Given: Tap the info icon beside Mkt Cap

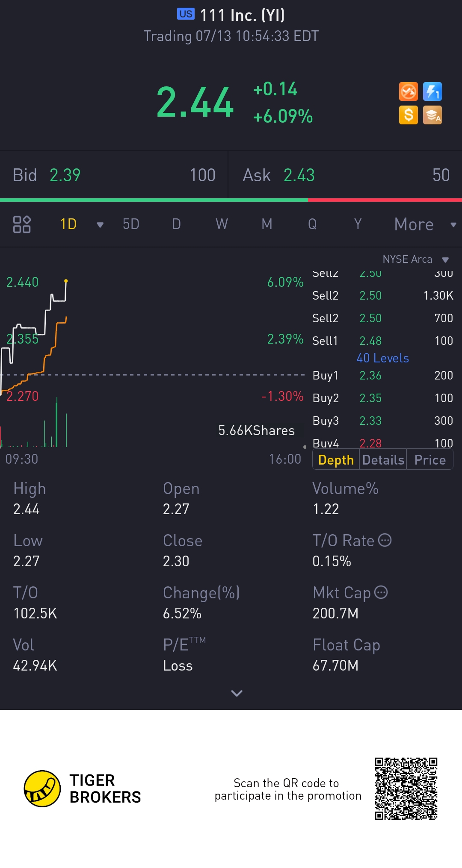Looking at the screenshot, I should [x=381, y=592].
